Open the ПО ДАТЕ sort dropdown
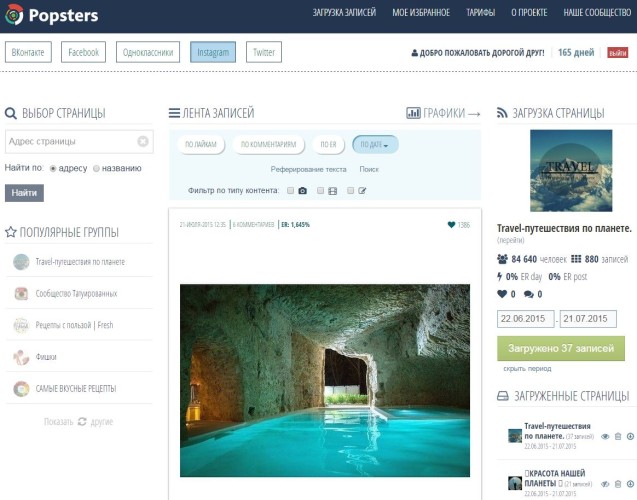The image size is (637, 500). (x=375, y=144)
